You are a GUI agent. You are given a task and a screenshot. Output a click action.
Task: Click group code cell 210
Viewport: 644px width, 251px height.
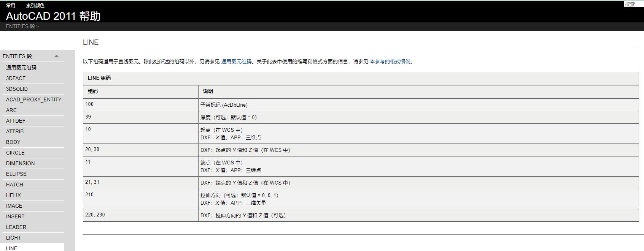[141, 199]
